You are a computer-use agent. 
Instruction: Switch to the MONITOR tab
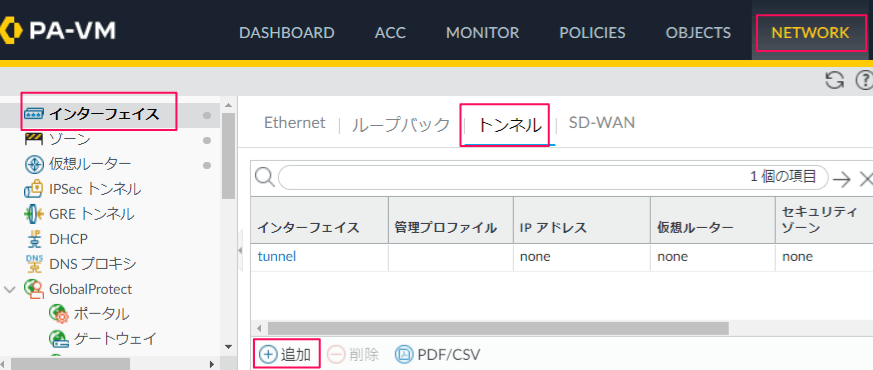click(482, 32)
